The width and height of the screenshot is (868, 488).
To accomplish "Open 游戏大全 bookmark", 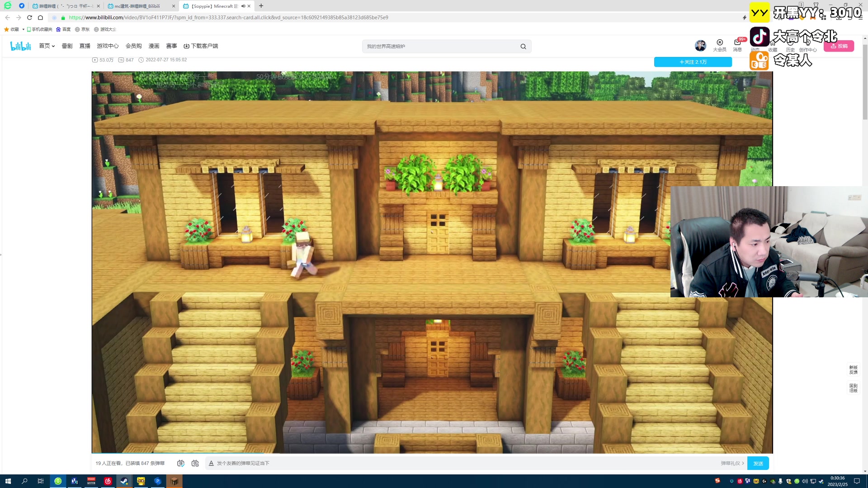I will [x=105, y=29].
